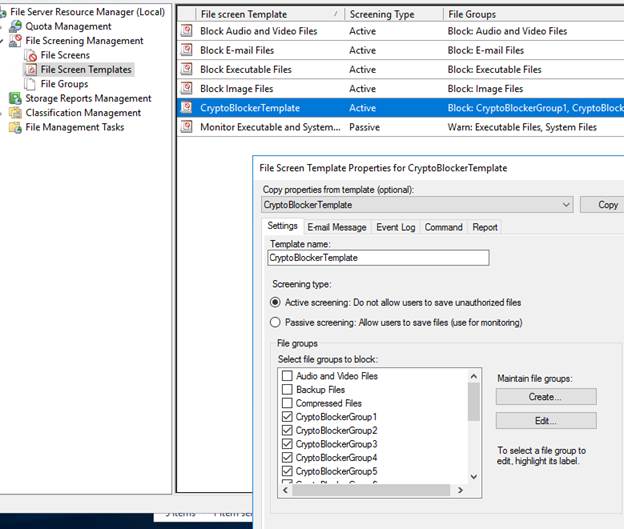Open the Event Log tab

(395, 227)
